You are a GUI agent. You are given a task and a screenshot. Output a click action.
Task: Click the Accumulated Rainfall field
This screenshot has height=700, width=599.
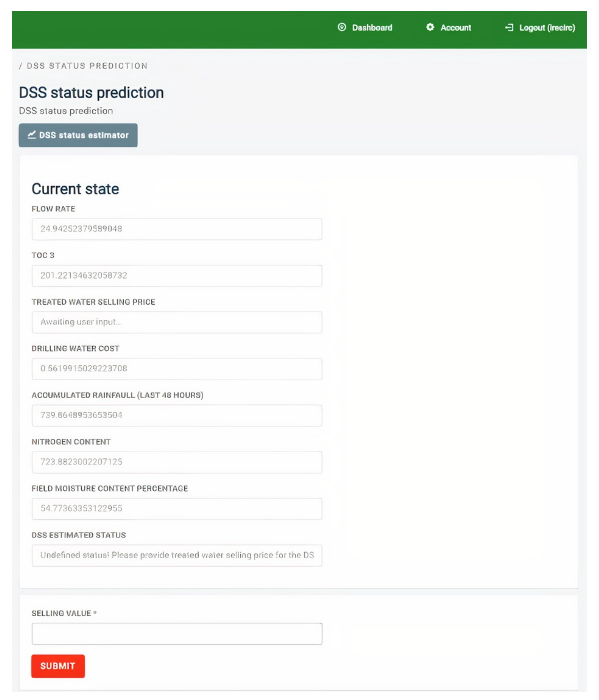(177, 416)
